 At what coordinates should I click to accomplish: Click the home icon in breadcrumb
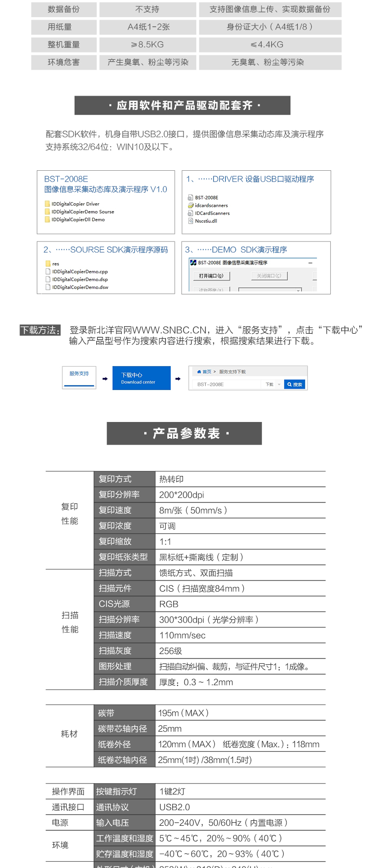coord(199,372)
